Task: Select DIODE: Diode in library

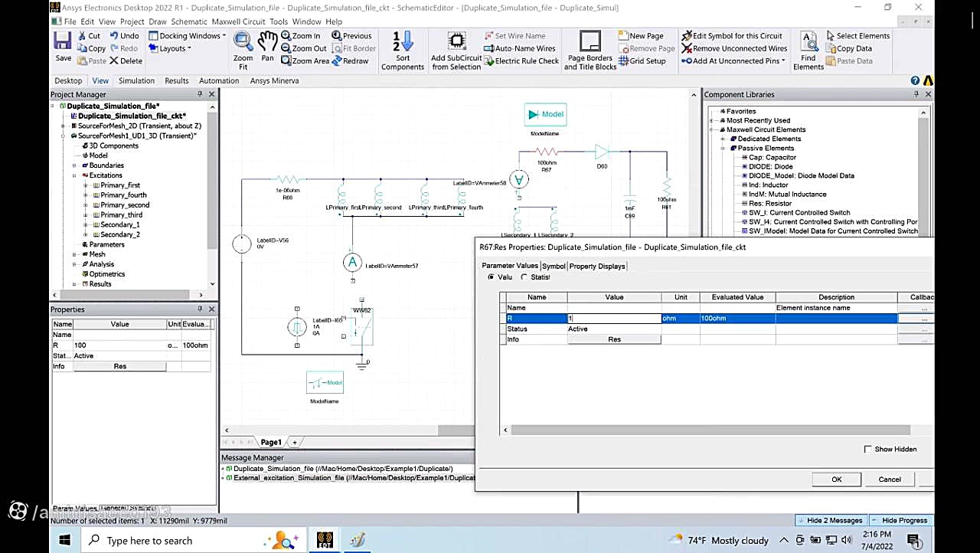Action: [x=770, y=166]
